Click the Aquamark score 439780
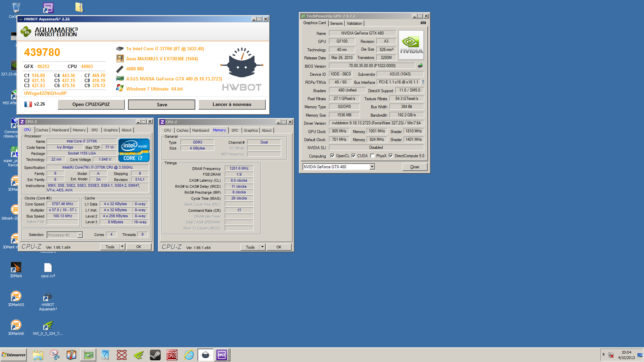Image resolution: width=644 pixels, height=362 pixels. pyautogui.click(x=42, y=52)
